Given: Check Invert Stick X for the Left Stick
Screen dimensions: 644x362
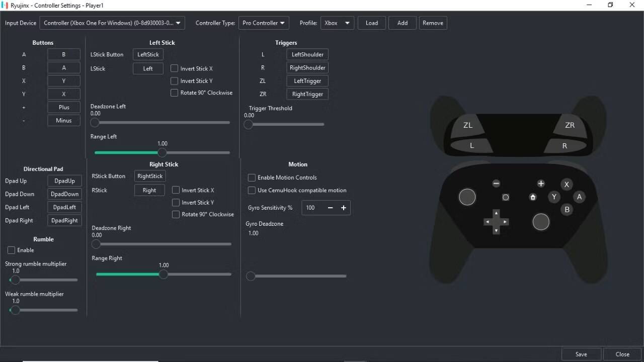Looking at the screenshot, I should [174, 68].
